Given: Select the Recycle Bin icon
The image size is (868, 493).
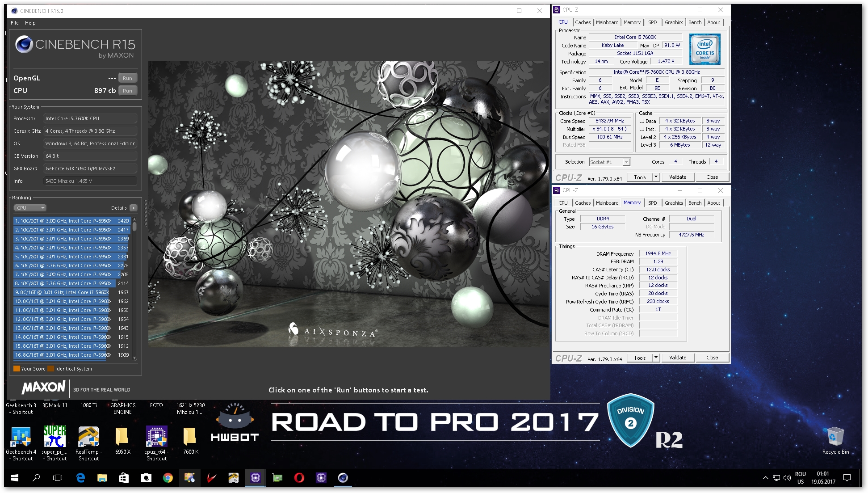Looking at the screenshot, I should pos(835,440).
